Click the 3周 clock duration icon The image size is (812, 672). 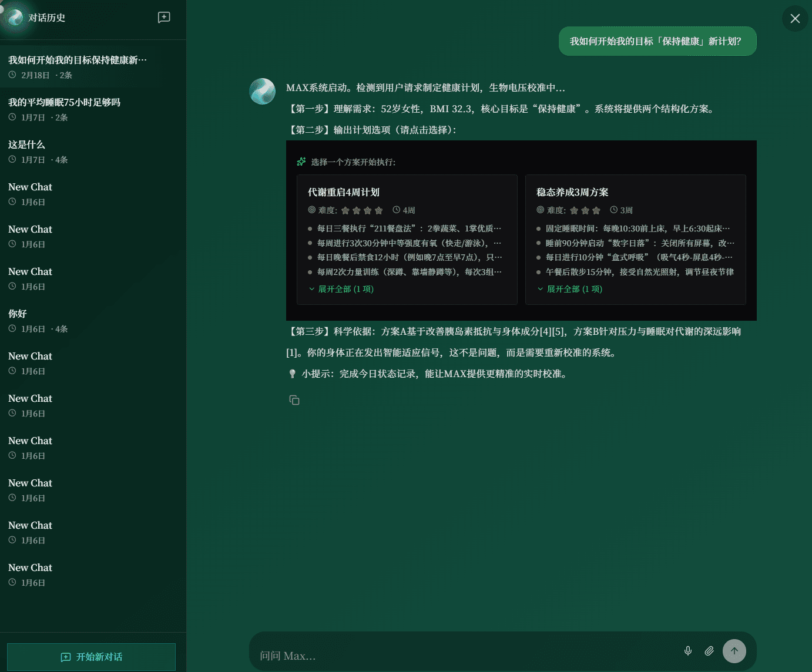[x=614, y=210]
